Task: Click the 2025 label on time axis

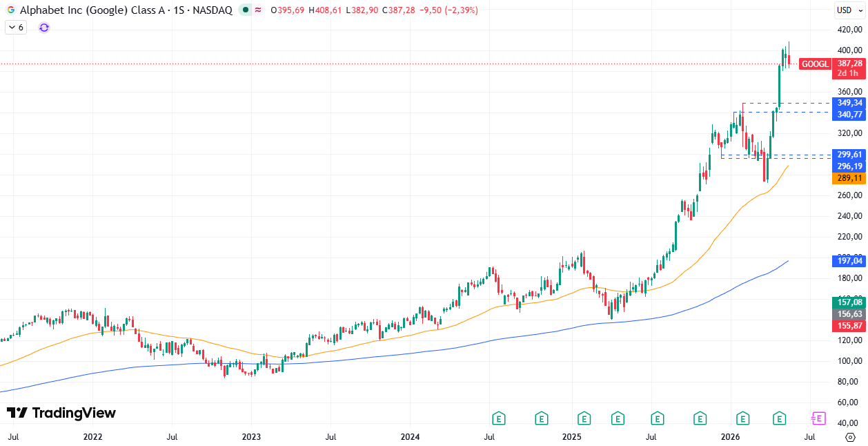Action: tap(571, 437)
